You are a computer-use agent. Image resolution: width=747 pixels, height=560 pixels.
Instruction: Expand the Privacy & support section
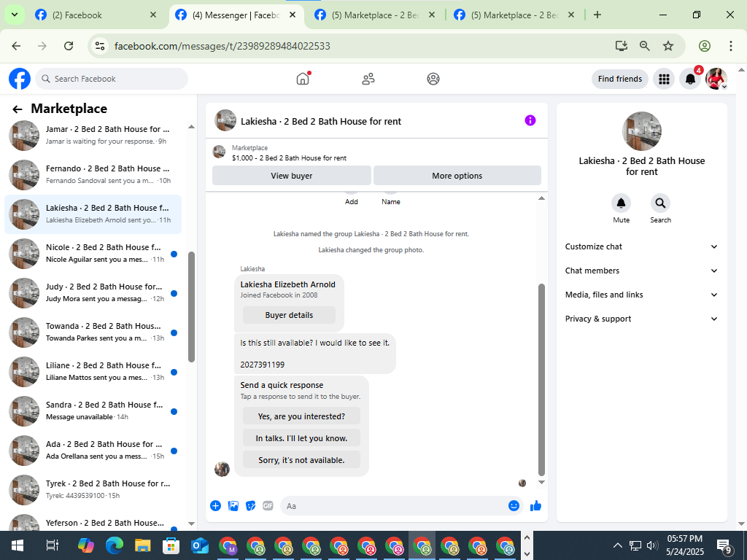[x=641, y=319]
